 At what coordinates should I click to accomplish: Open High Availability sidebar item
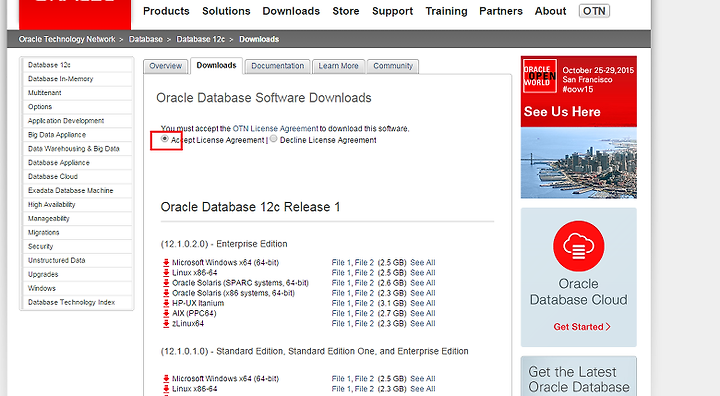click(77, 204)
